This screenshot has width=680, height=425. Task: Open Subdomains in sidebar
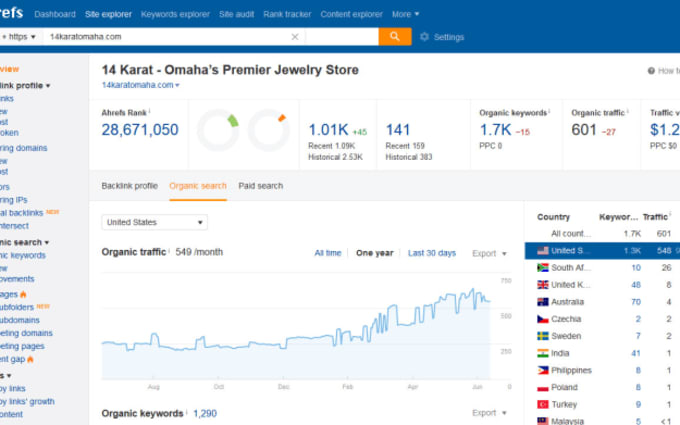coord(20,320)
